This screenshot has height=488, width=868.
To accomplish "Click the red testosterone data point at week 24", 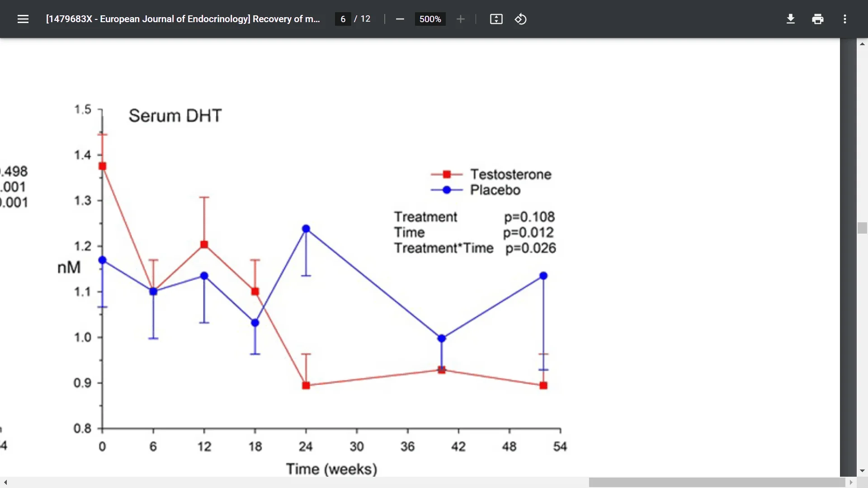I will pyautogui.click(x=306, y=385).
